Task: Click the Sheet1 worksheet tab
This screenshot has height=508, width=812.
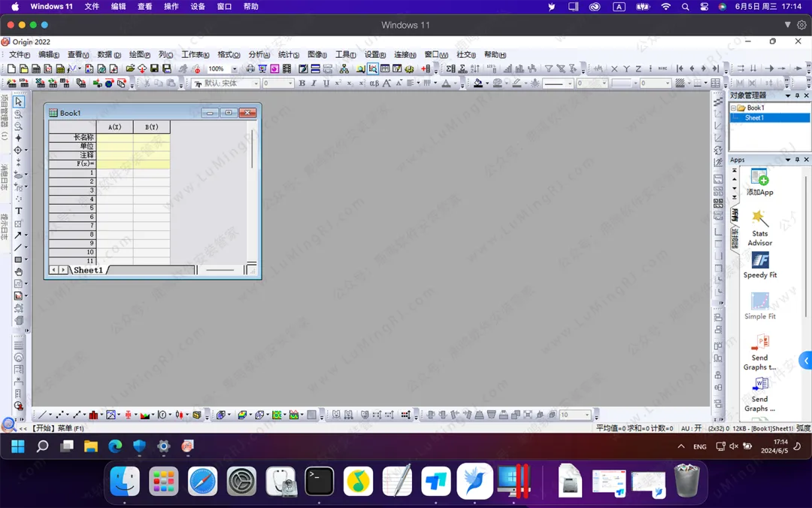Action: tap(88, 270)
